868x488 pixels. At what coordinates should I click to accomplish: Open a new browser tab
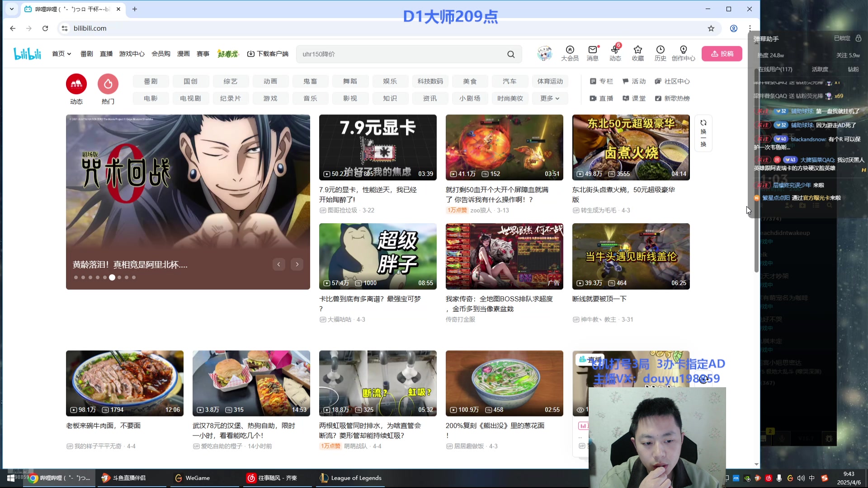click(135, 9)
